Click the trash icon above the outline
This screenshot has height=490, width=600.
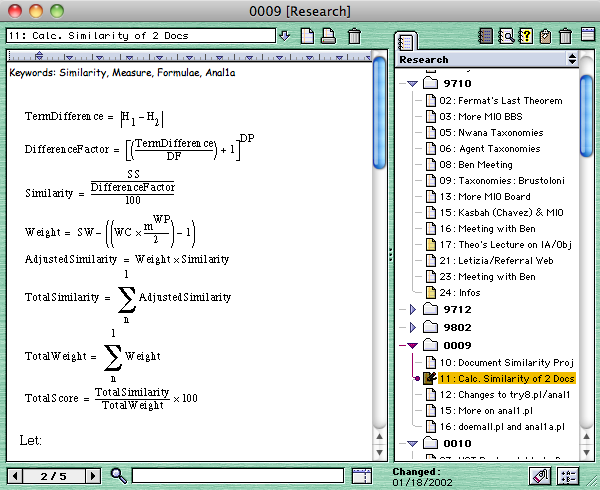point(565,36)
